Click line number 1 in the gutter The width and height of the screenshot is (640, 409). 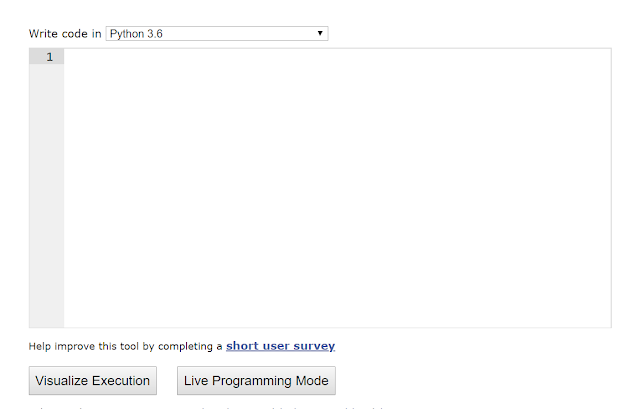click(49, 57)
